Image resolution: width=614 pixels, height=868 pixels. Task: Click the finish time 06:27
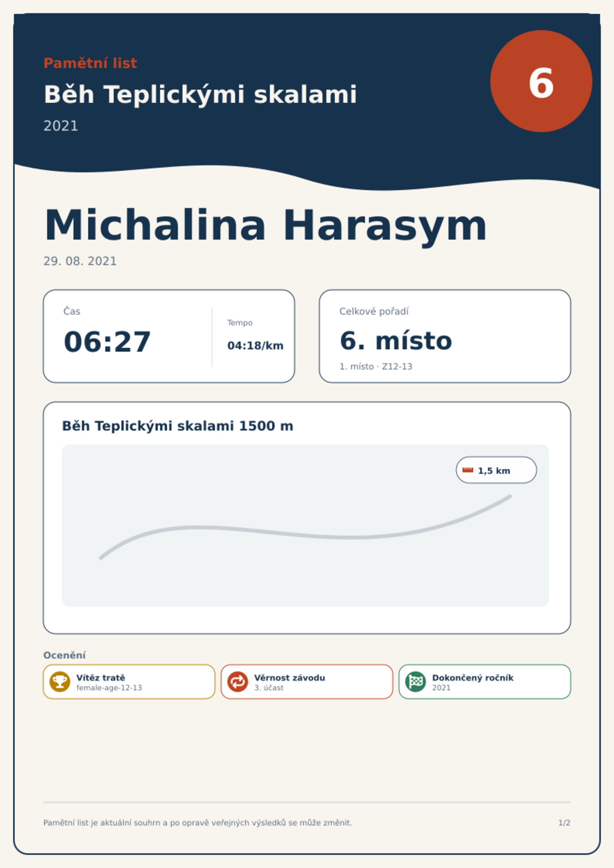pyautogui.click(x=107, y=342)
